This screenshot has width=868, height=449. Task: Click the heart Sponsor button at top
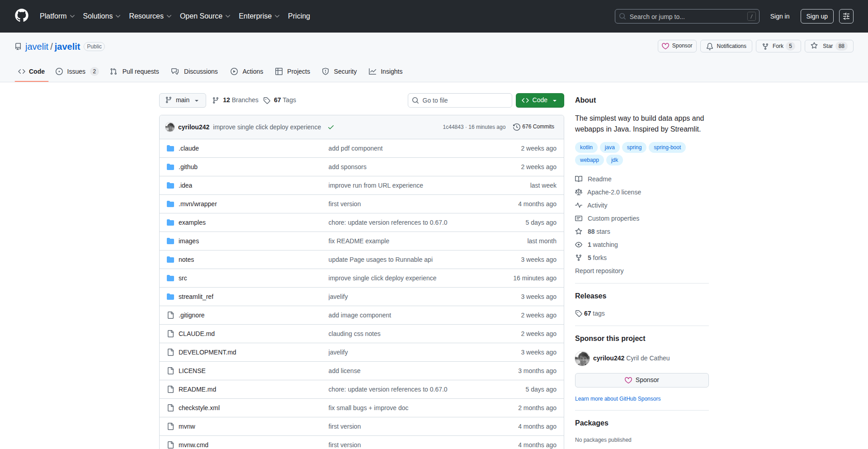pyautogui.click(x=677, y=46)
